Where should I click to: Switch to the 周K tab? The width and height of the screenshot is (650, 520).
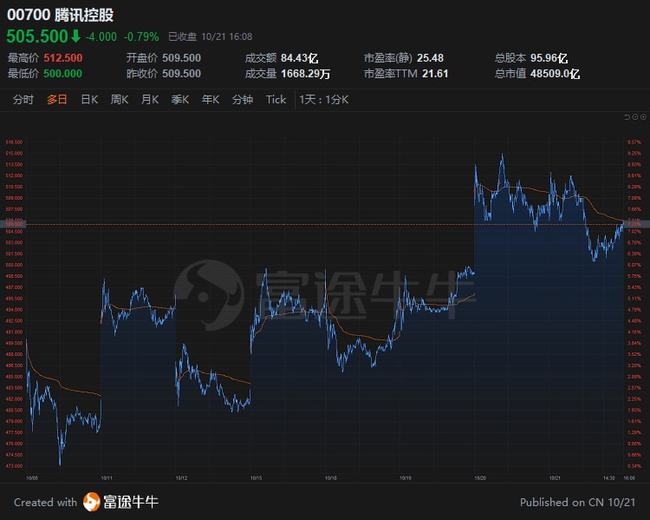[x=119, y=100]
